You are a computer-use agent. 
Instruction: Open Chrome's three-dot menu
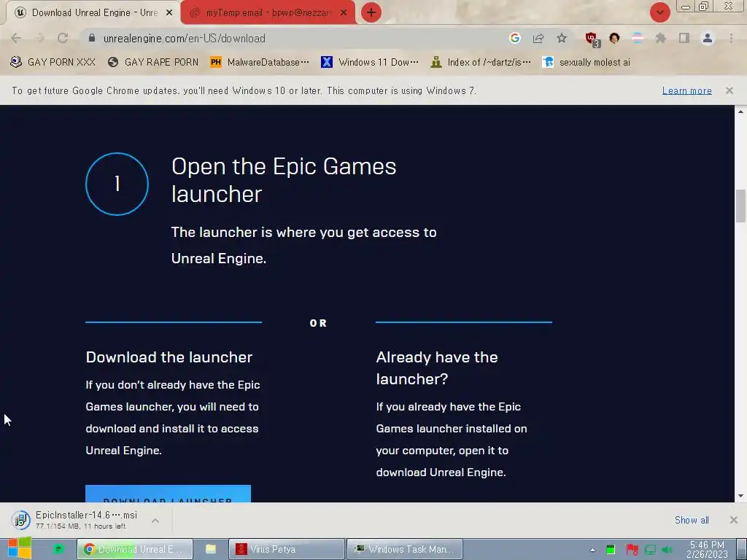[731, 38]
